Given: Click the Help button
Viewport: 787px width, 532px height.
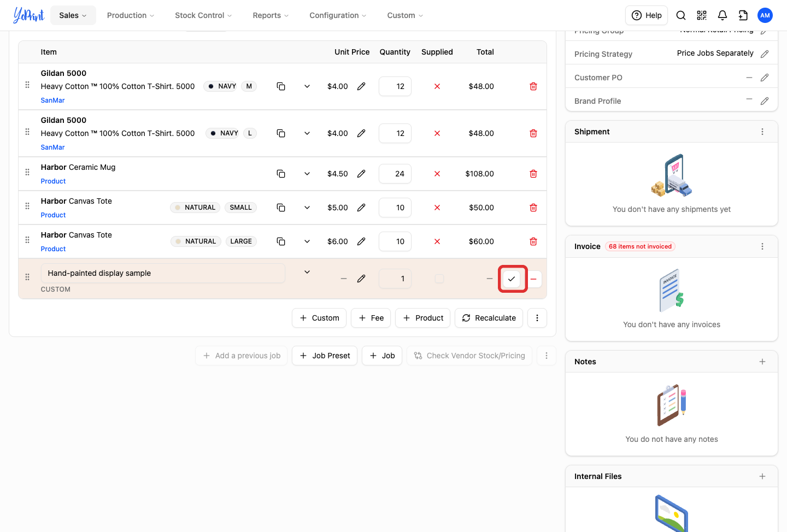Looking at the screenshot, I should pyautogui.click(x=647, y=15).
